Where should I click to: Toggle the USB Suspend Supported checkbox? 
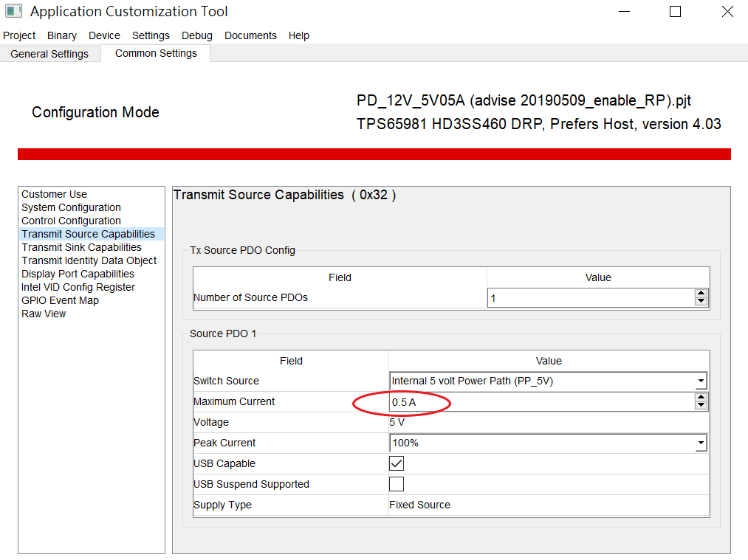pos(397,484)
